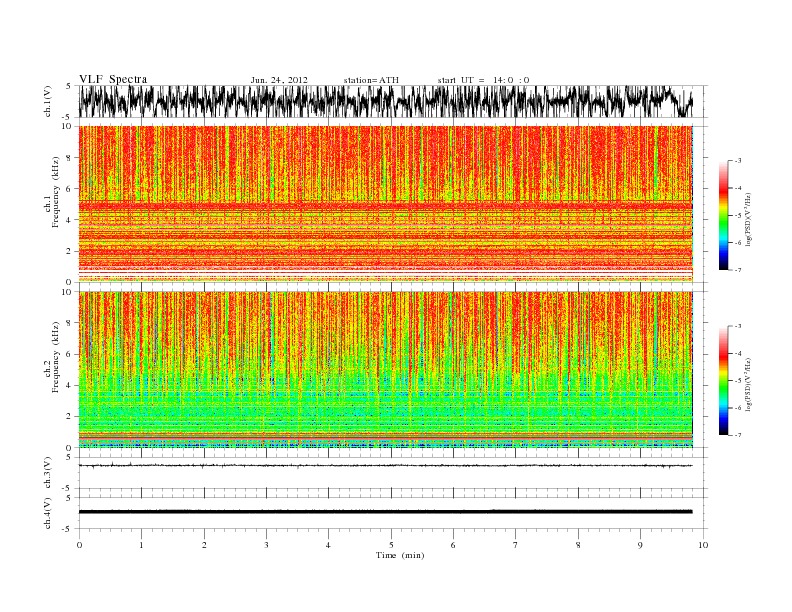Viewport: 792px width, 612px height.
Task: Click the '4' kHz tick on ch.2 frequency axis
Action: pyautogui.click(x=69, y=385)
